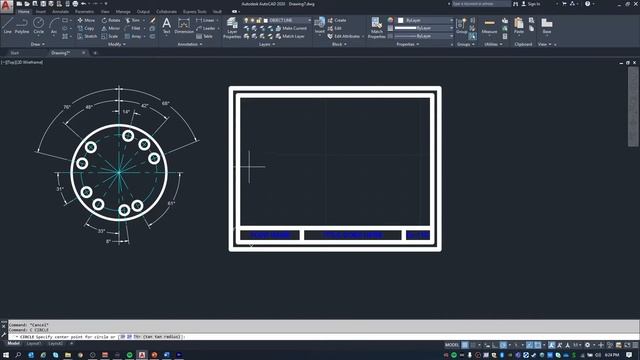
Task: Click the Group tool
Action: tap(462, 25)
